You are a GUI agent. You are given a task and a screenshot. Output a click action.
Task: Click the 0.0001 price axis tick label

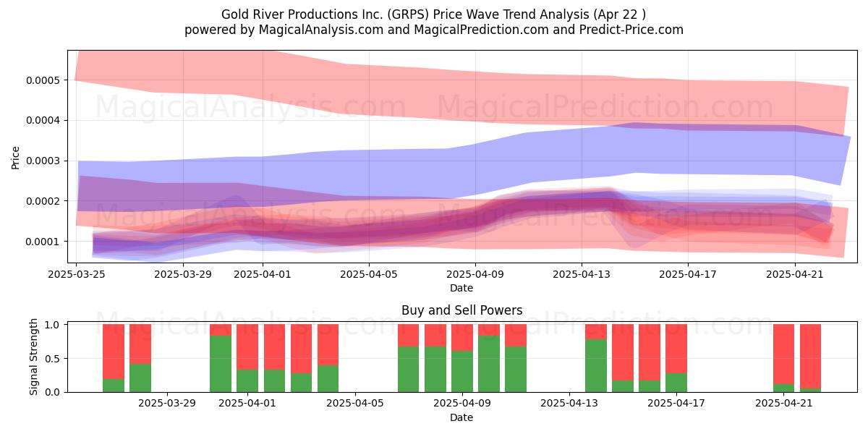(x=44, y=242)
